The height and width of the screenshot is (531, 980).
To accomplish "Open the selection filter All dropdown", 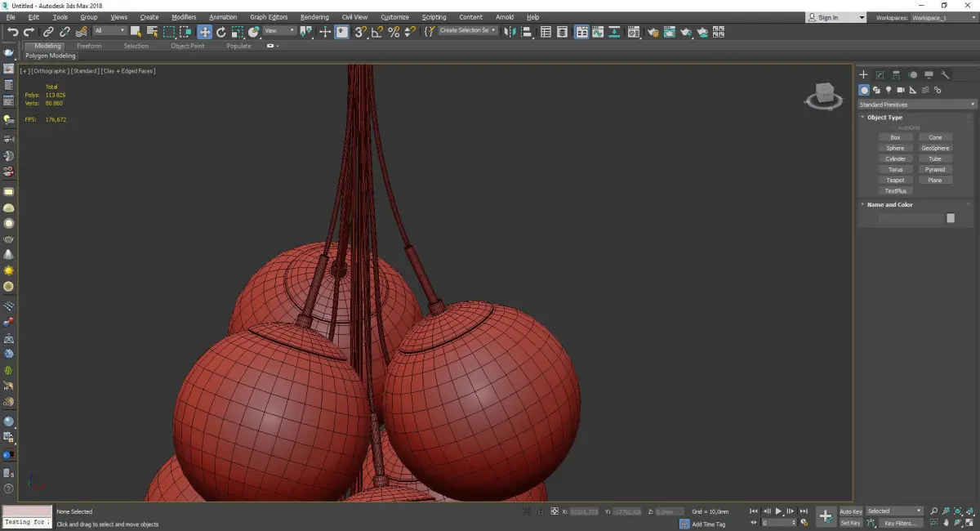I will click(109, 31).
